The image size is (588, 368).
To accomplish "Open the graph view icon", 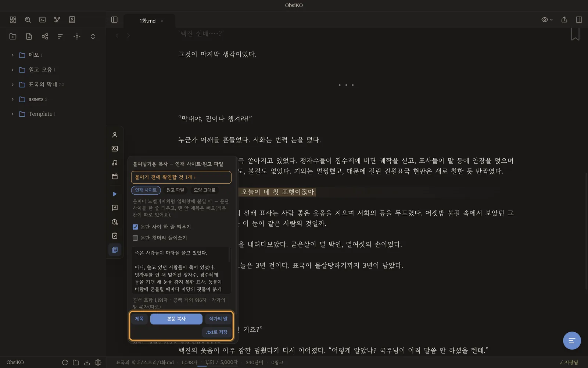I will coord(57,20).
